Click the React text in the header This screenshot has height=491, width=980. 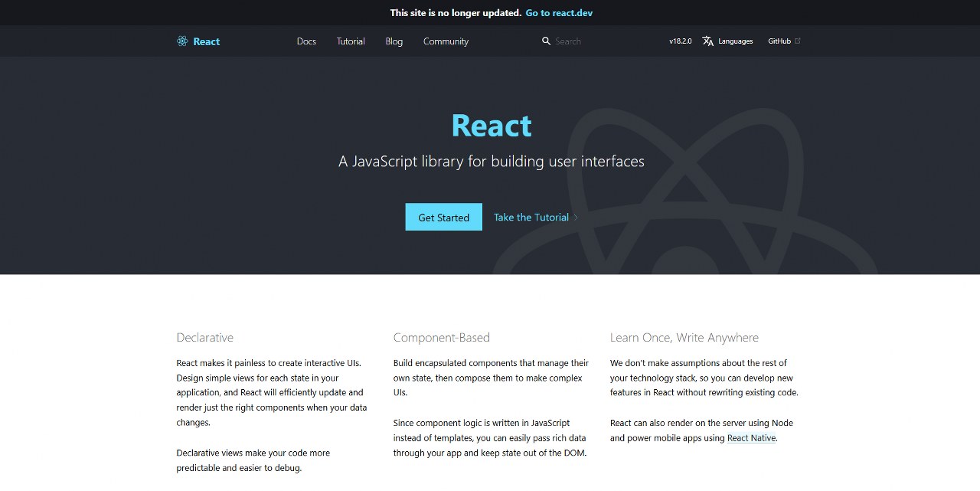(x=206, y=41)
